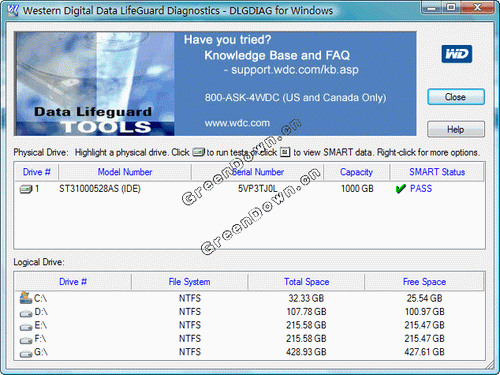Sort physical drives by Drive # header

(36, 172)
